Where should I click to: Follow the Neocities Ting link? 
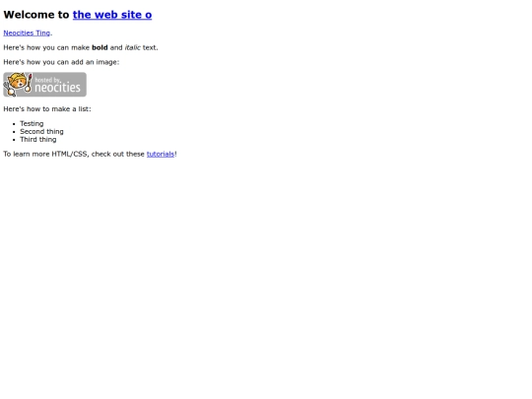click(x=27, y=33)
